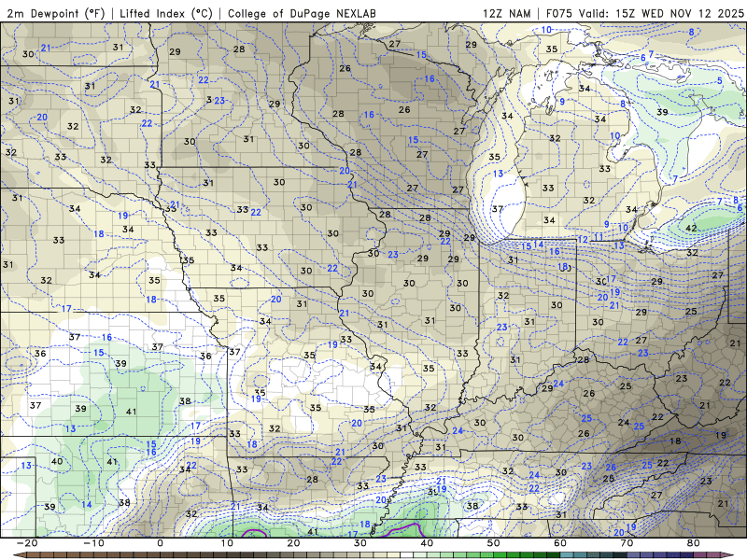The height and width of the screenshot is (560, 747).
Task: Click the '80' label on the color scale
Action: coord(694,543)
